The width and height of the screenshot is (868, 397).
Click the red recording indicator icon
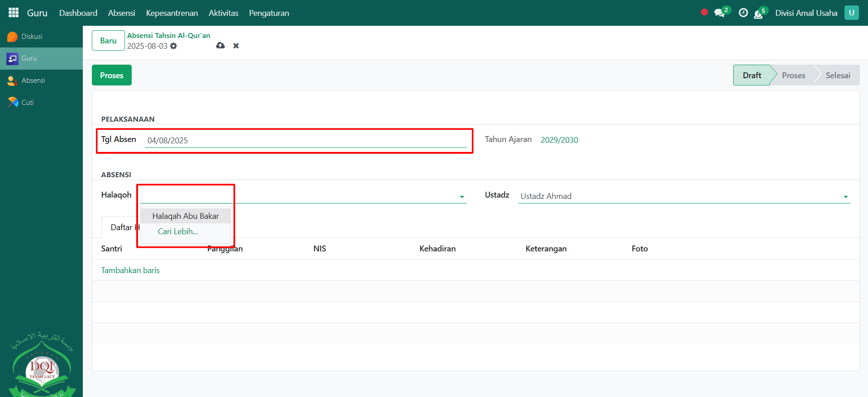click(704, 12)
